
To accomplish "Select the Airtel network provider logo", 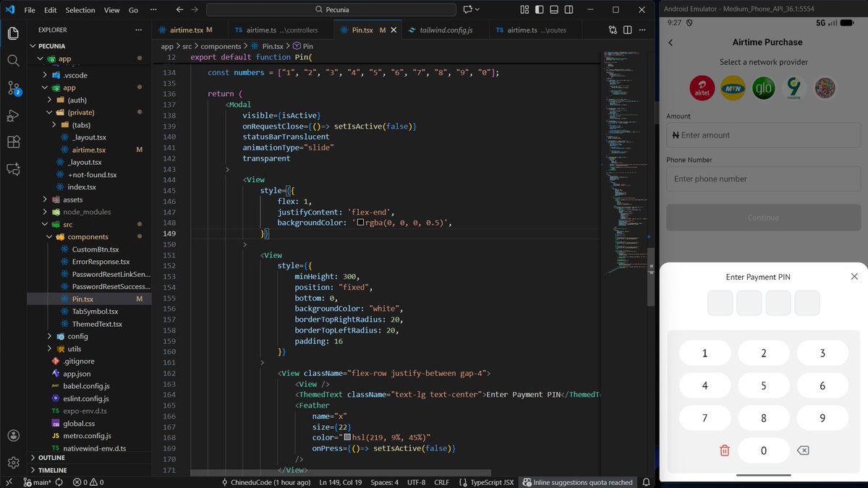I will 703,88.
